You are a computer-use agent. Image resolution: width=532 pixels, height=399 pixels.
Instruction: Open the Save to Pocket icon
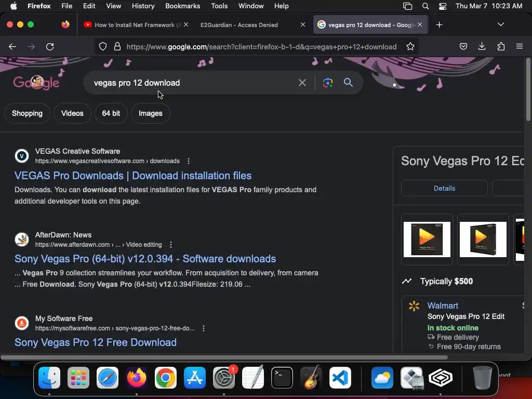463,46
